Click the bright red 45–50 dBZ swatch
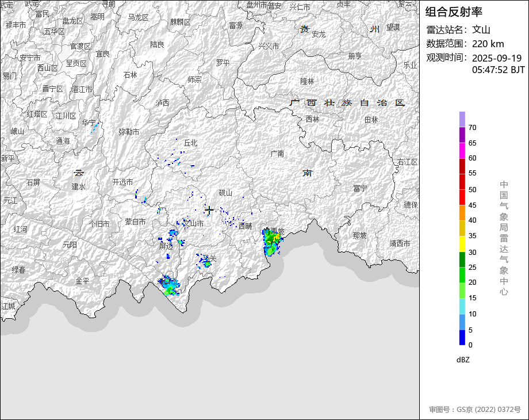 click(462, 197)
